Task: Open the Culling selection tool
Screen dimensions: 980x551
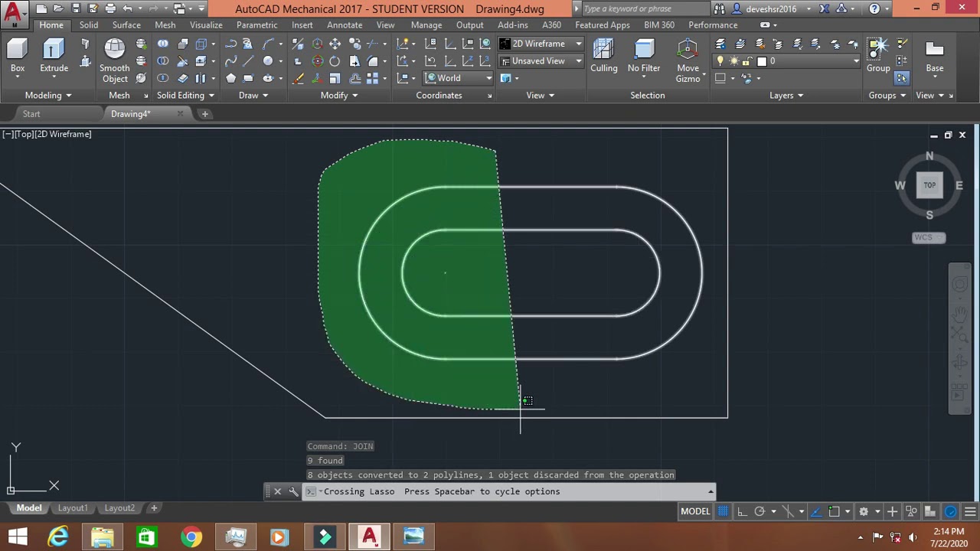Action: 603,56
